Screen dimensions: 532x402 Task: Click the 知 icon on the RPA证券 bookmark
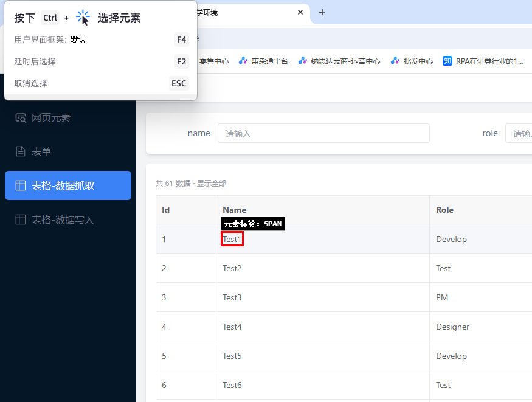pos(448,61)
